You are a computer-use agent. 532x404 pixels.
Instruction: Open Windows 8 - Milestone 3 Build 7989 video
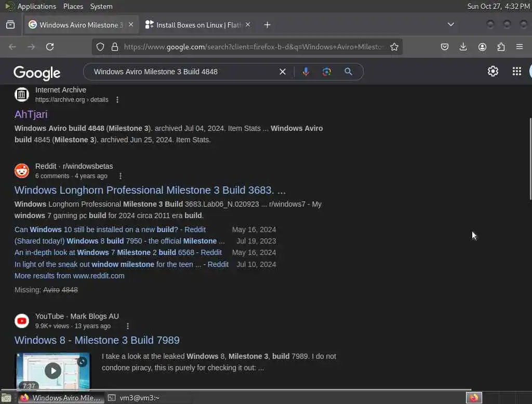97,340
